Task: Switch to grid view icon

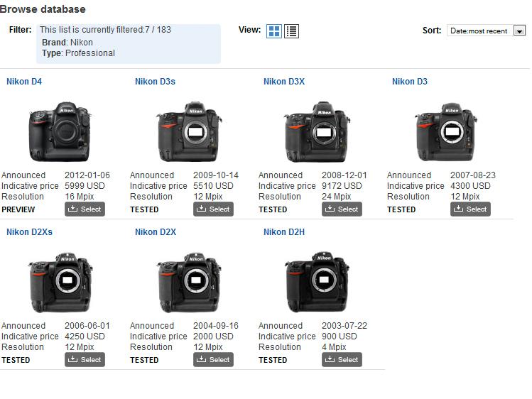Action: click(x=273, y=31)
